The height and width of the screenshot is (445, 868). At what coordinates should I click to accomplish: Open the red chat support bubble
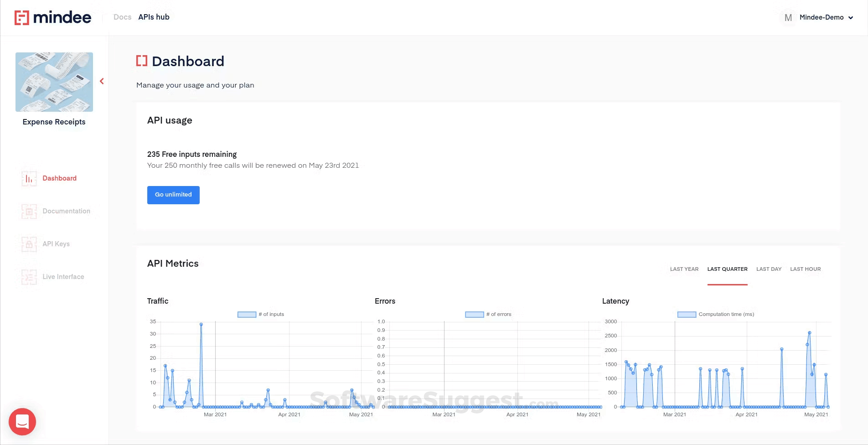(x=22, y=422)
